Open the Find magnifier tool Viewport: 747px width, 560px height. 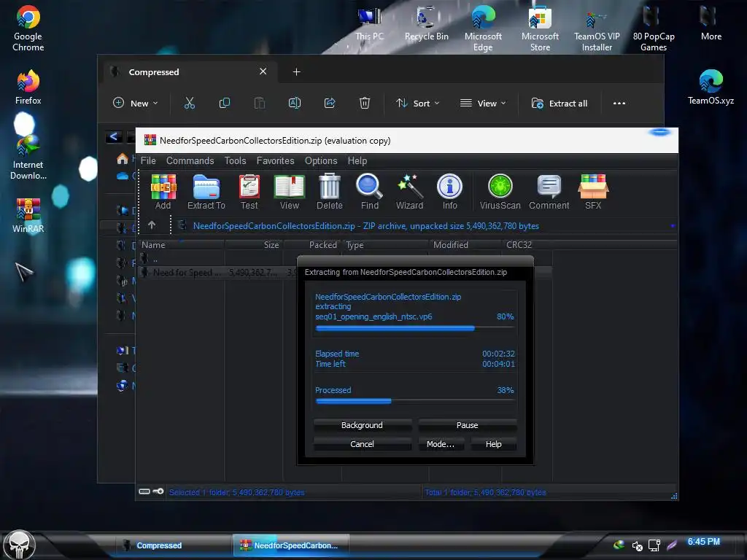point(370,192)
